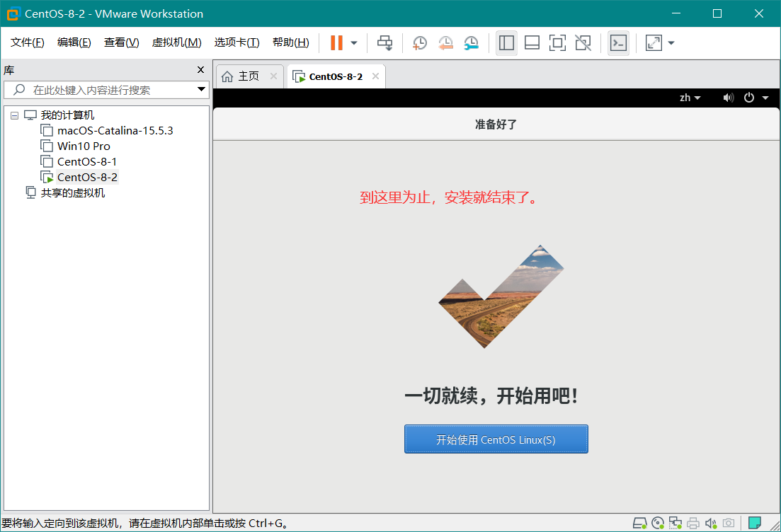Image resolution: width=781 pixels, height=532 pixels.
Task: Open the power options dropdown next to pause
Action: (354, 43)
